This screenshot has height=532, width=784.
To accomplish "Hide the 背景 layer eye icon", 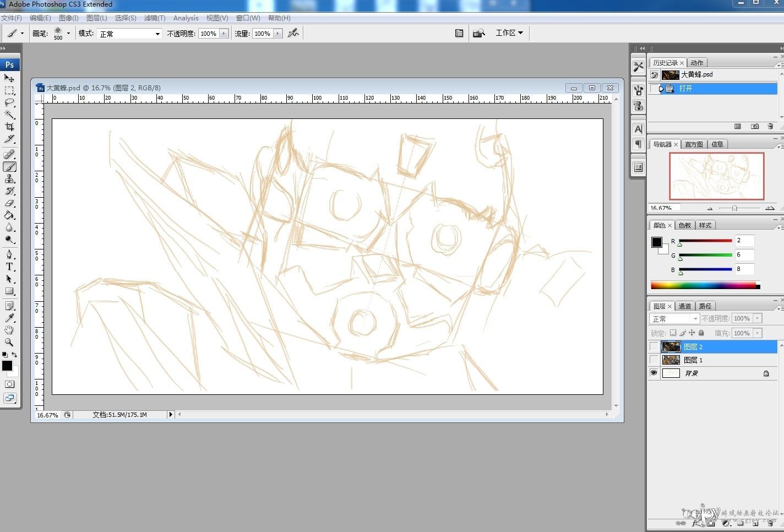I will [x=654, y=373].
